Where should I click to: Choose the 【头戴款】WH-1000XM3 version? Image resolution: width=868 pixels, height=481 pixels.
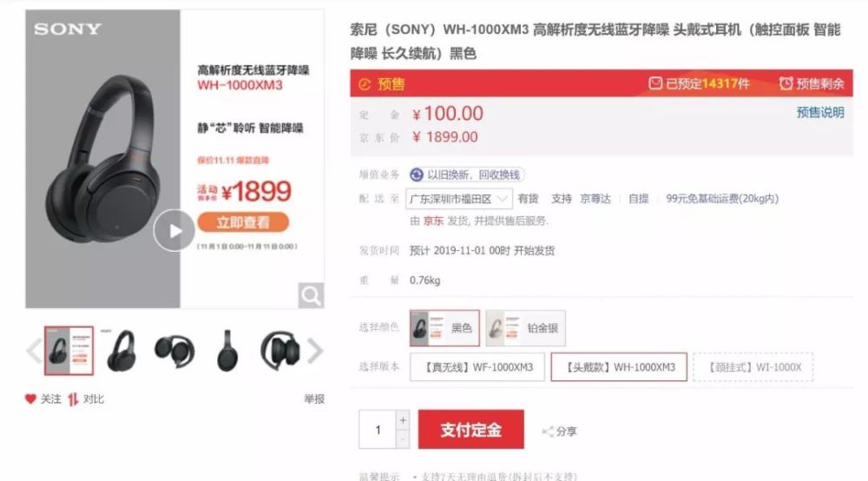coord(619,367)
